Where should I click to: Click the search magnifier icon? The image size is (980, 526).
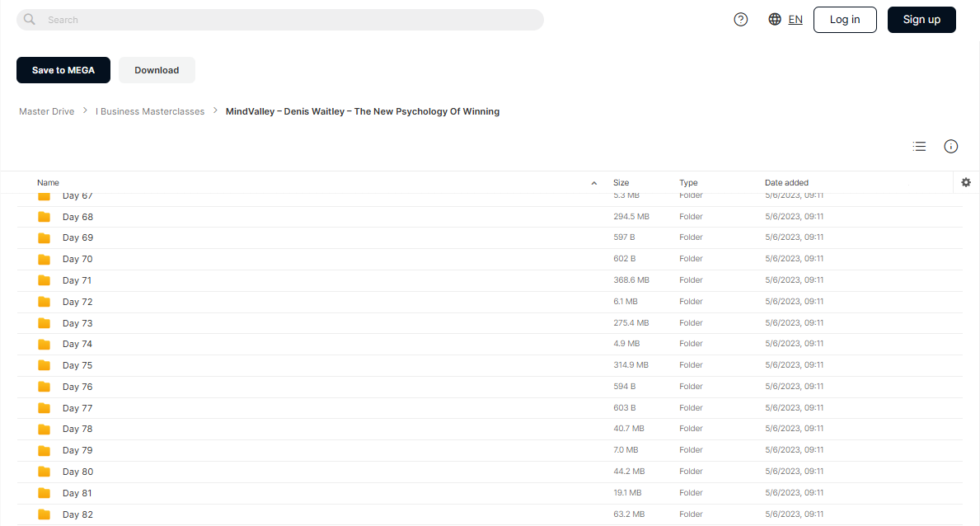30,20
